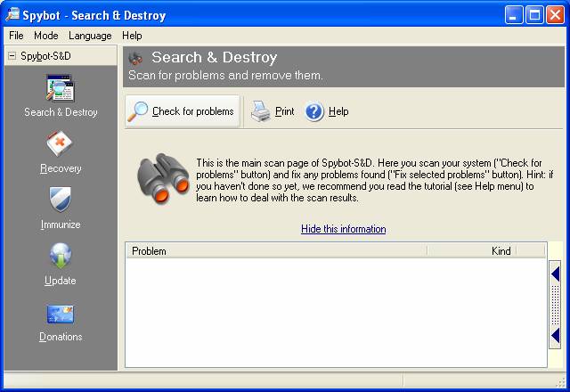Open the Search & Destroy sidebar icon
This screenshot has width=570, height=392.
[x=60, y=88]
